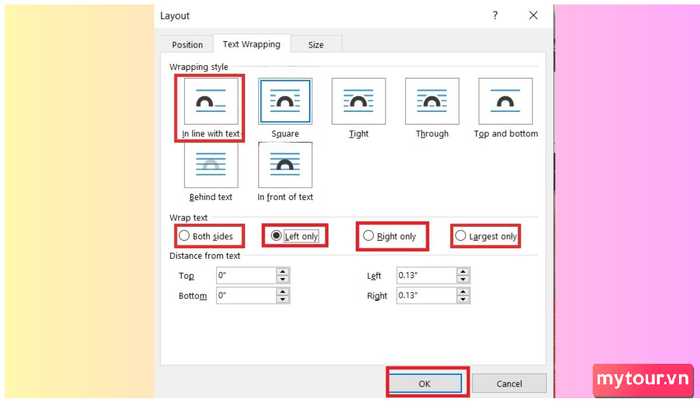
Task: Open the dialog help question mark
Action: 495,16
